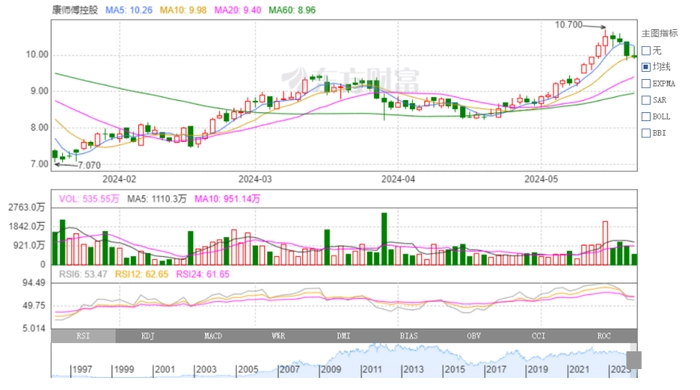This screenshot has width=700, height=390.
Task: Click the gray timeline range slider handle
Action: (634, 360)
